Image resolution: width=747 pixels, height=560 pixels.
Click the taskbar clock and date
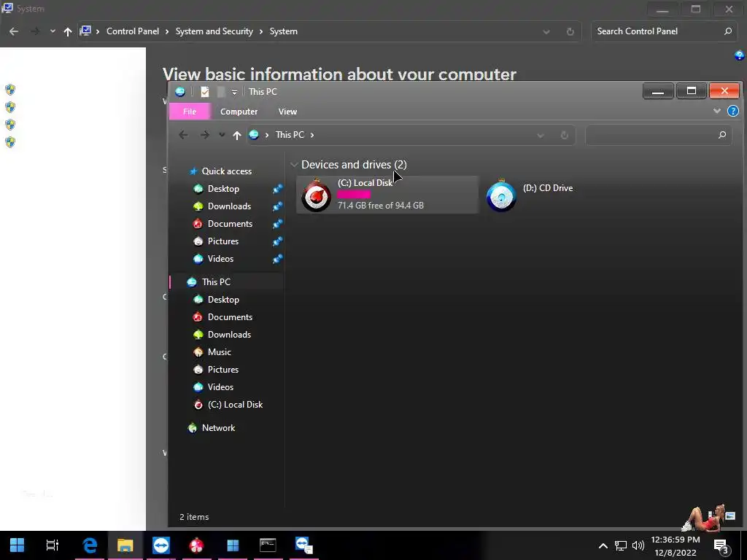point(675,546)
